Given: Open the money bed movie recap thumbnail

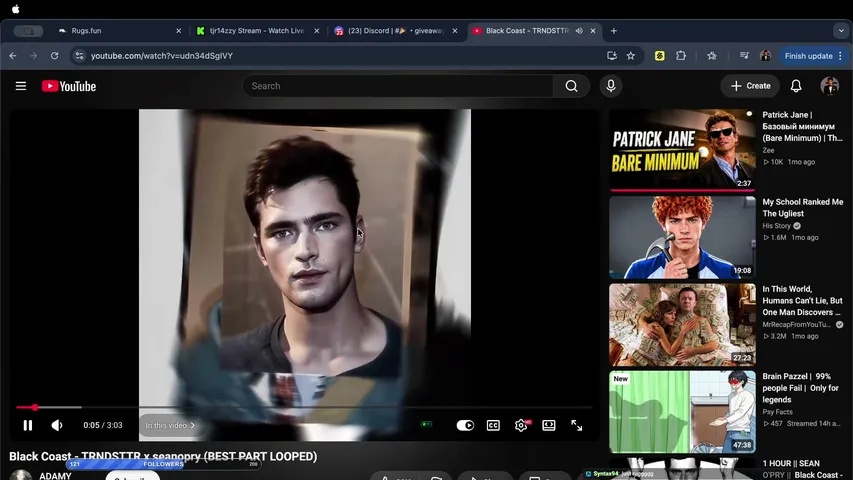Looking at the screenshot, I should click(682, 324).
